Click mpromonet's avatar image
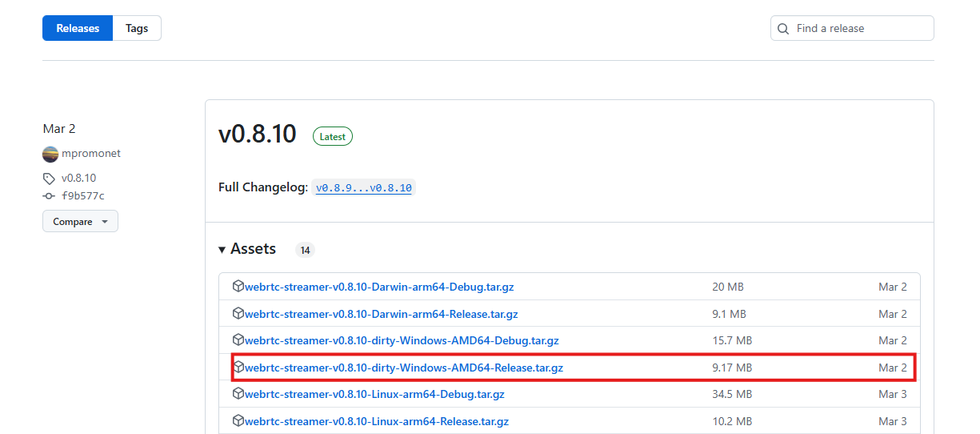 pyautogui.click(x=50, y=154)
